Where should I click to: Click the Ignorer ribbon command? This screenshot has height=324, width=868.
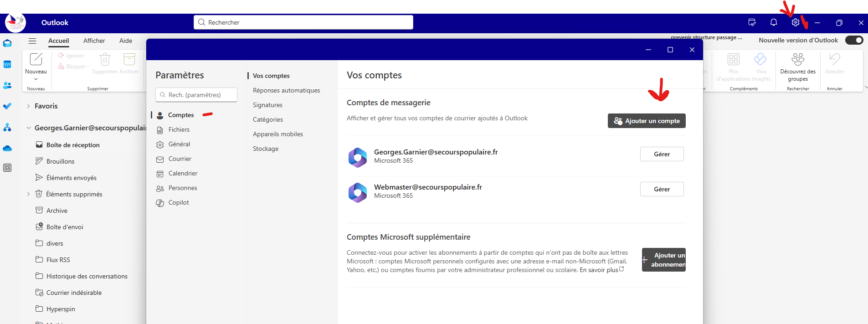(71, 56)
